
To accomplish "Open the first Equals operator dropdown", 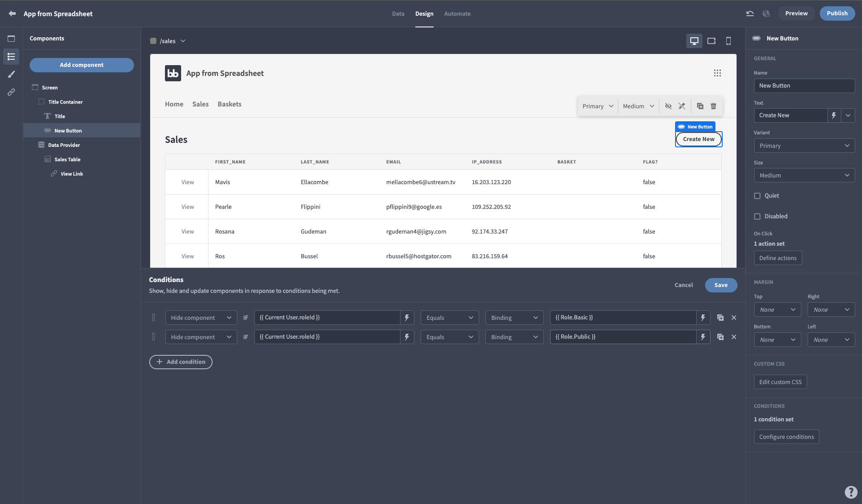I will click(x=449, y=318).
